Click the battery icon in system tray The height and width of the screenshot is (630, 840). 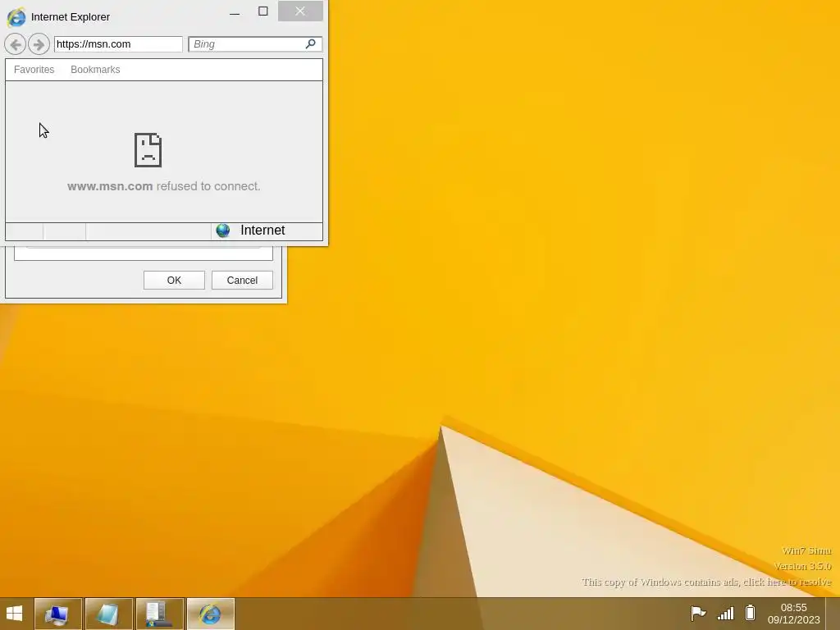coord(750,612)
